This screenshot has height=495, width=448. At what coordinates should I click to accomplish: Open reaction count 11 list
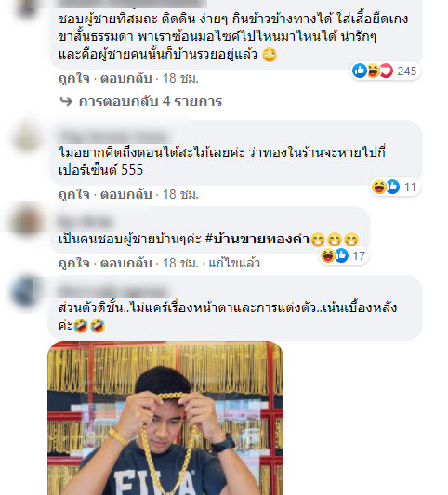(411, 188)
